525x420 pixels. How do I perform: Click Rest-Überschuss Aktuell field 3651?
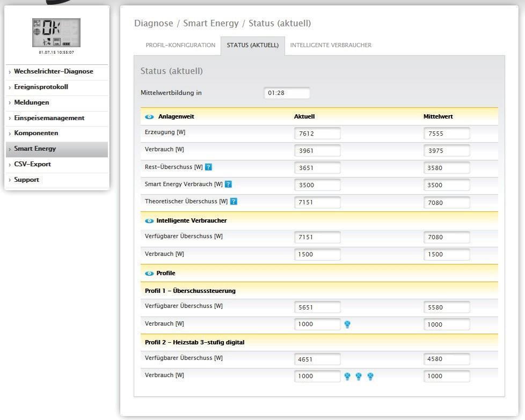317,168
